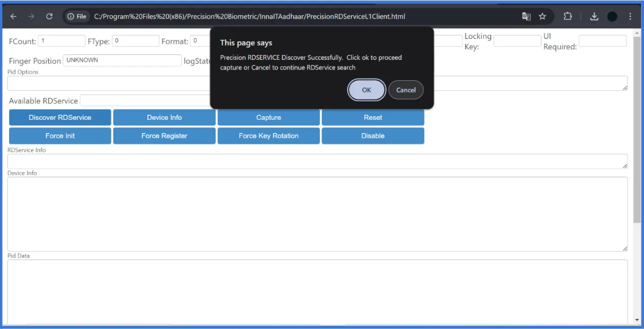Click the Force Key Rotation button
This screenshot has width=644, height=329.
(x=268, y=136)
